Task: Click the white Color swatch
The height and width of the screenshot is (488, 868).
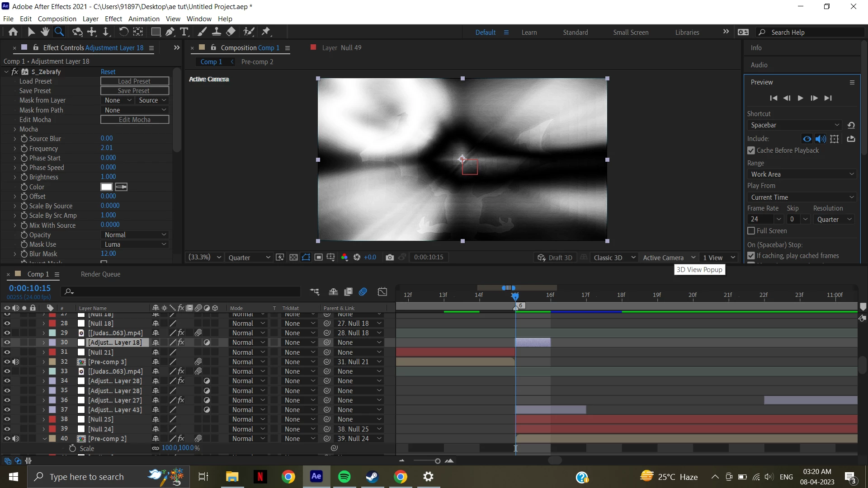Action: pos(107,187)
